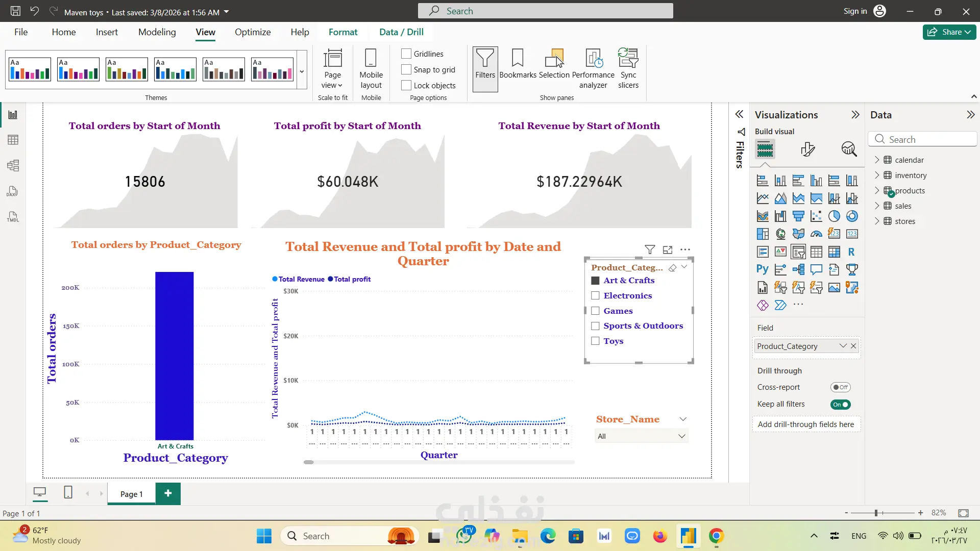
Task: Enable the Gridlines checkbox
Action: [406, 54]
